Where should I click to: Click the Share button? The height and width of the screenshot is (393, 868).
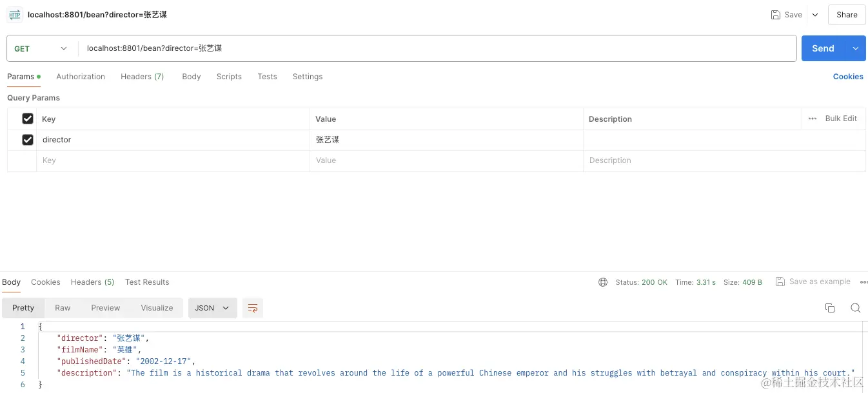click(847, 15)
